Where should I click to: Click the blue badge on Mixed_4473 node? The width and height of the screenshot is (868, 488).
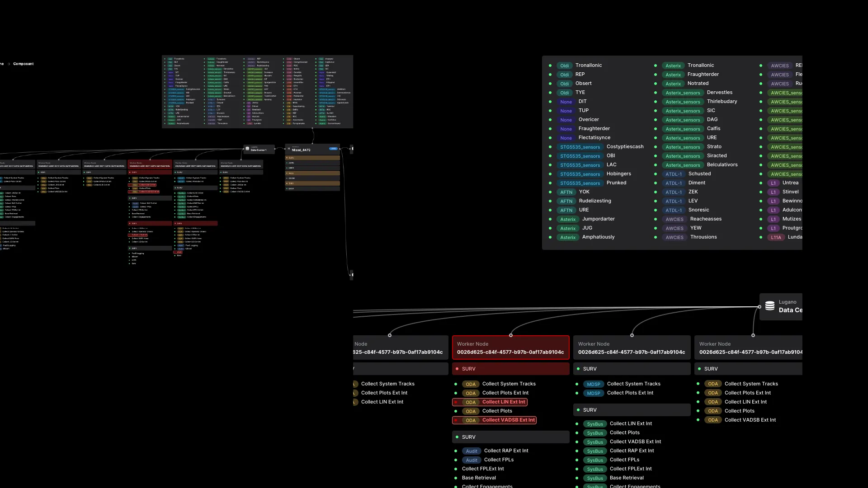[333, 149]
